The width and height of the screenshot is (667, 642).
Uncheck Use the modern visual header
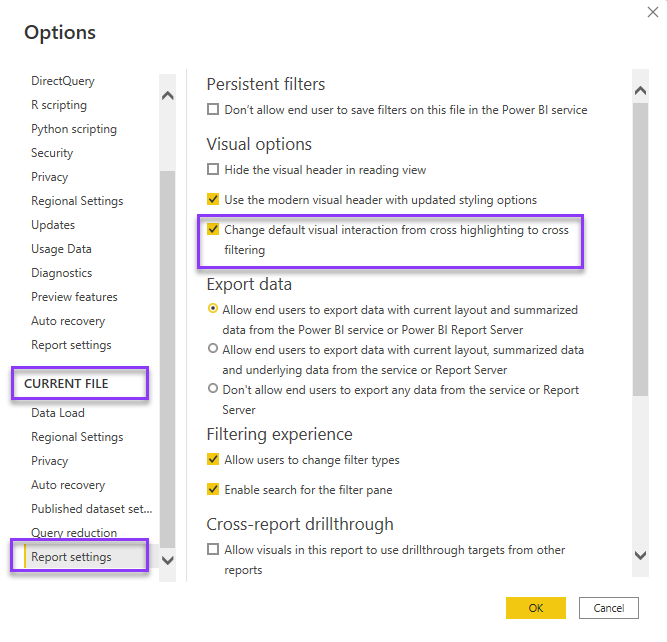213,199
